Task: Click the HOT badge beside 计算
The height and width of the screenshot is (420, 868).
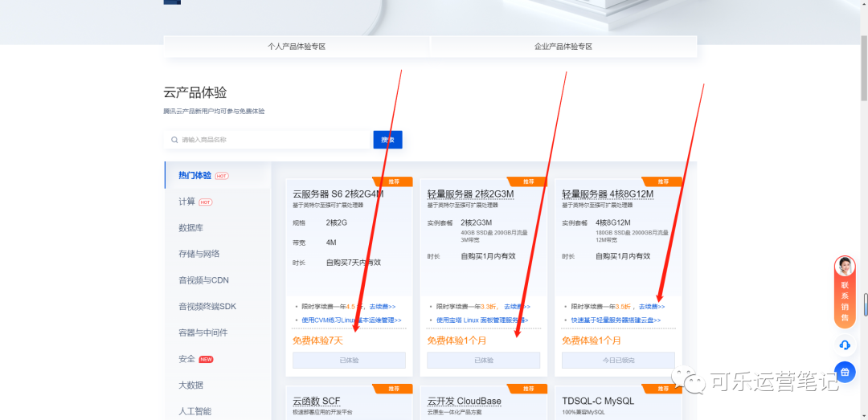Action: [x=206, y=202]
